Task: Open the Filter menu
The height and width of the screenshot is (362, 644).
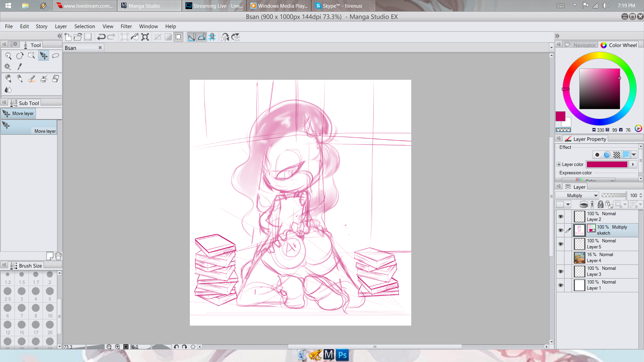Action: [126, 26]
